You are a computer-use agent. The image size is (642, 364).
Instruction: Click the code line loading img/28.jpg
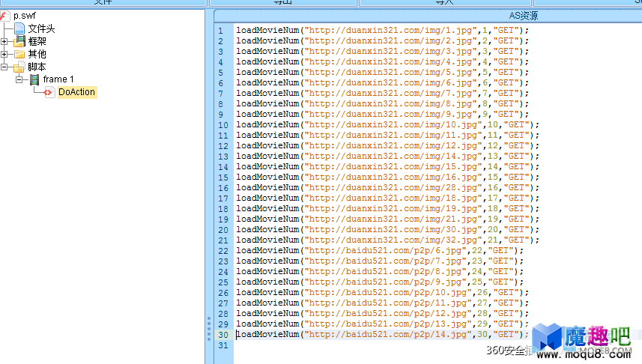[x=388, y=187]
